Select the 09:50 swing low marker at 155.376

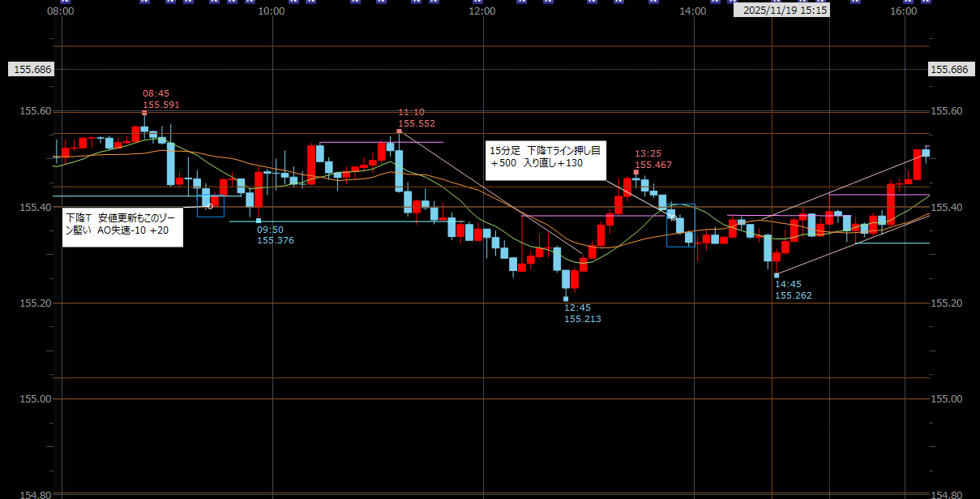(x=259, y=221)
